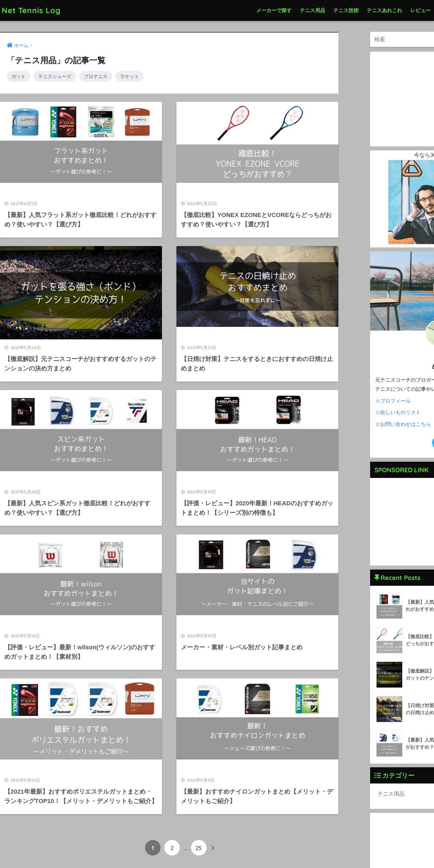Open the racket comparison Recent Posts thumbnail

pyautogui.click(x=389, y=640)
